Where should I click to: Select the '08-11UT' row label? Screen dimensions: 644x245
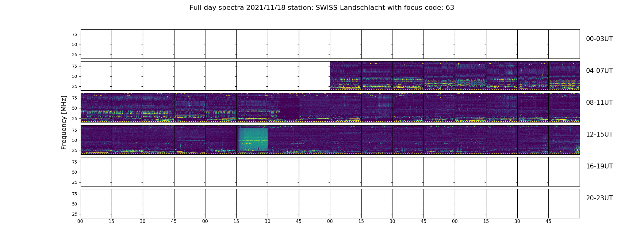click(599, 103)
